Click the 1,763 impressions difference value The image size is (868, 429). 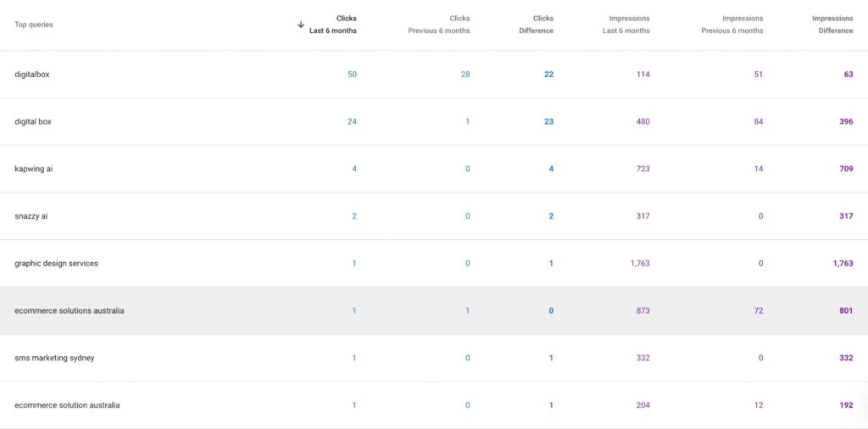pyautogui.click(x=842, y=264)
